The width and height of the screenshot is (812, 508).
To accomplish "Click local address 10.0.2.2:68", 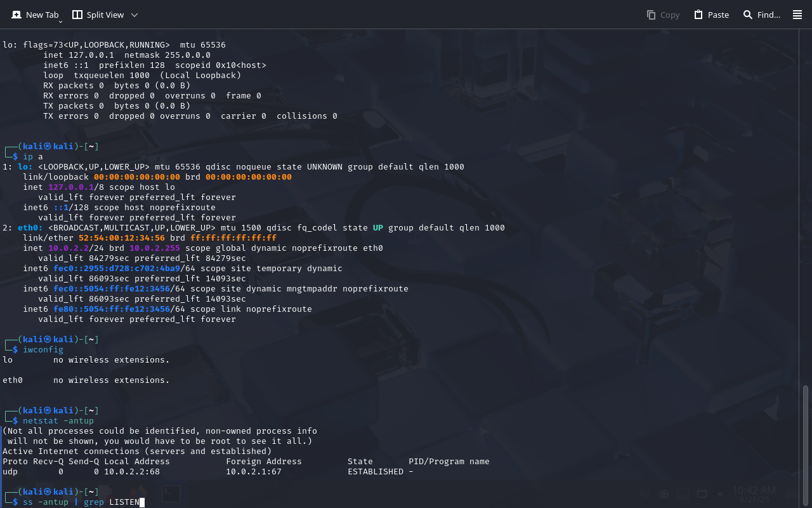I will pyautogui.click(x=132, y=472).
